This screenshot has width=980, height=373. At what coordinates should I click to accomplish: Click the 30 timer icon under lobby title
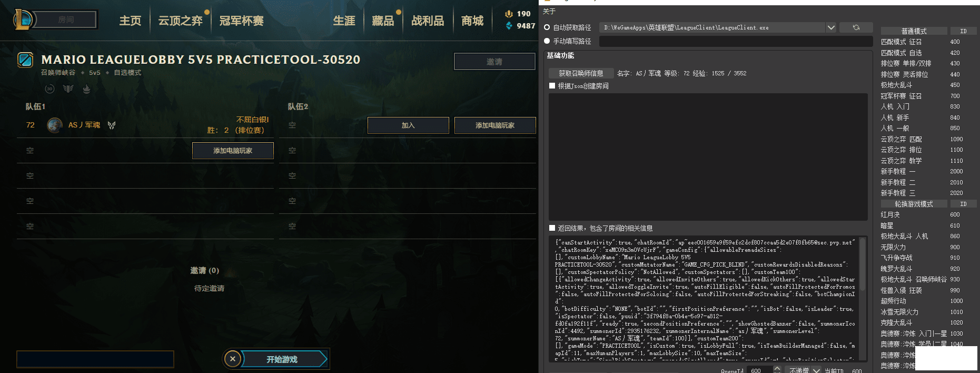[50, 89]
